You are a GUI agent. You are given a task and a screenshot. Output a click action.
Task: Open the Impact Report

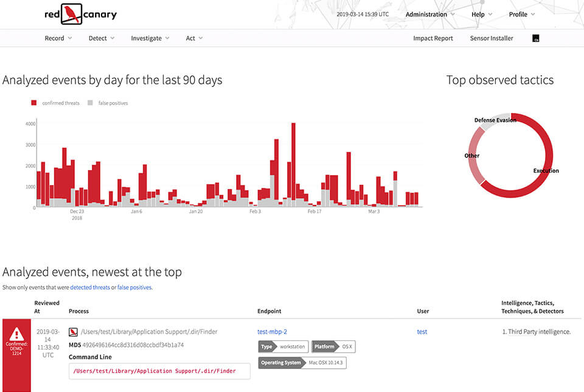(x=433, y=38)
